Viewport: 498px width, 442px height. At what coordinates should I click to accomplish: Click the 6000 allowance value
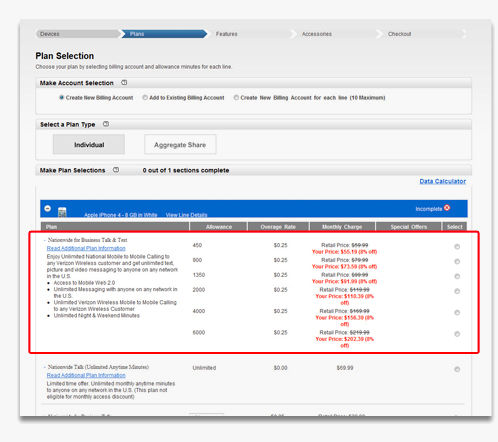tap(199, 333)
